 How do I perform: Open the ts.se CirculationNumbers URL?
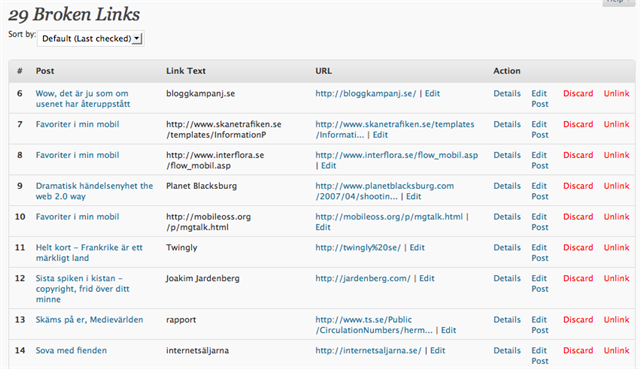pos(373,325)
